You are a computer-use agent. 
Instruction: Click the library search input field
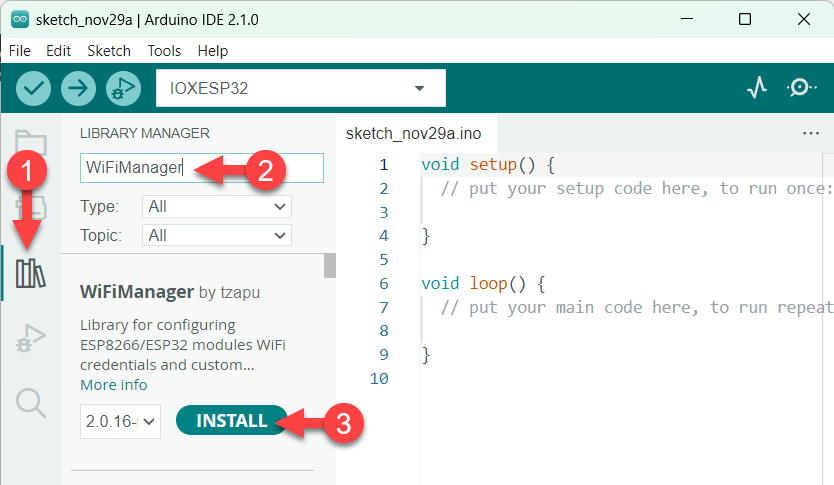point(202,168)
